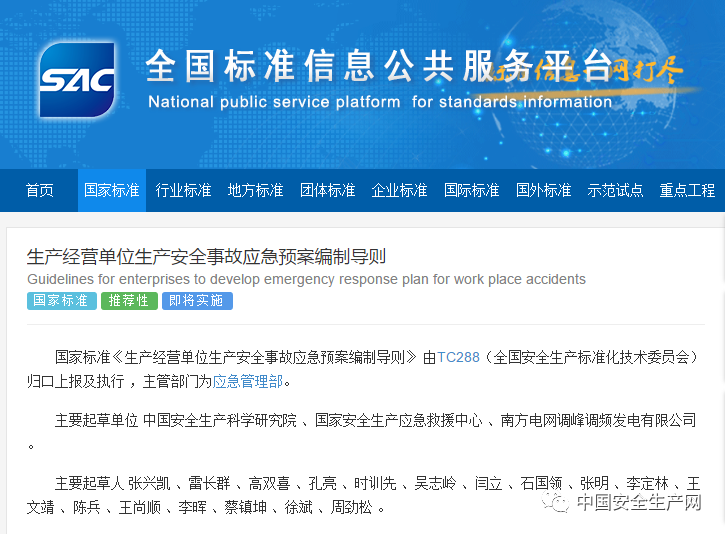This screenshot has height=534, width=725.
Task: Click the green 推荐性 tag badge
Action: (x=129, y=301)
